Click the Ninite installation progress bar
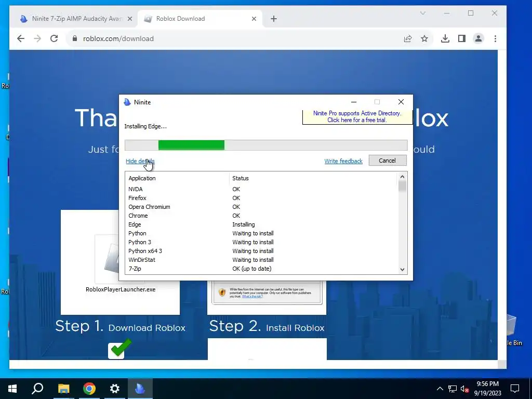The height and width of the screenshot is (399, 532). (x=266, y=145)
